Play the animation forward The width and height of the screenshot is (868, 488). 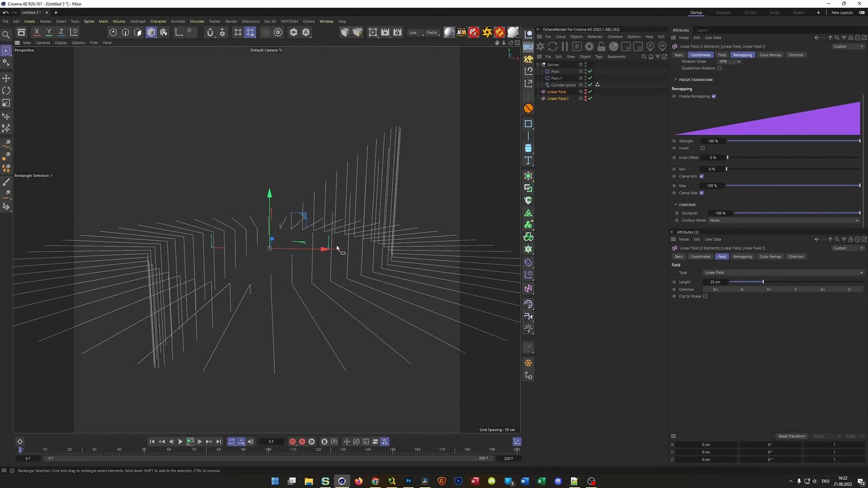tap(181, 442)
